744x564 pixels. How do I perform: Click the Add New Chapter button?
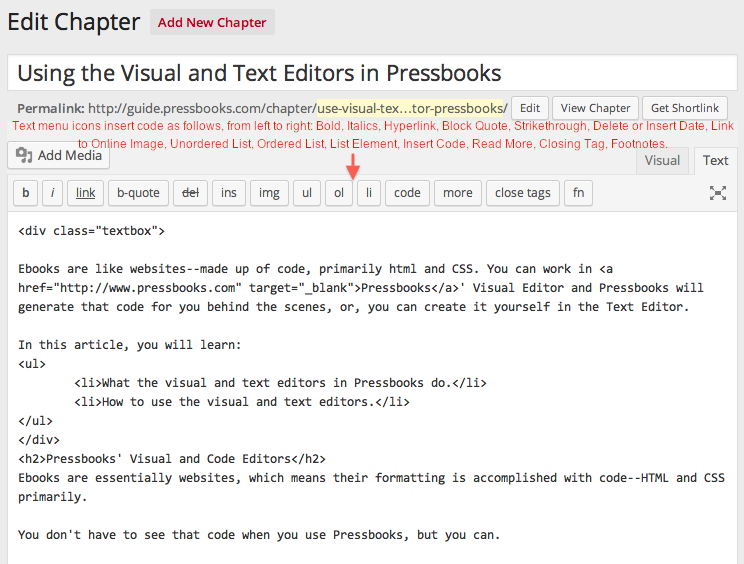212,22
